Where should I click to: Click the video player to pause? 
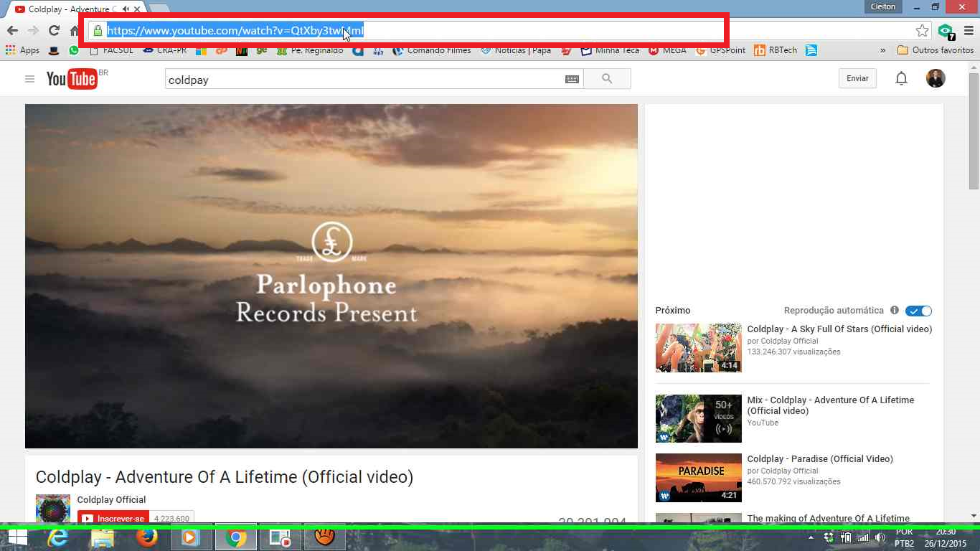(x=331, y=276)
